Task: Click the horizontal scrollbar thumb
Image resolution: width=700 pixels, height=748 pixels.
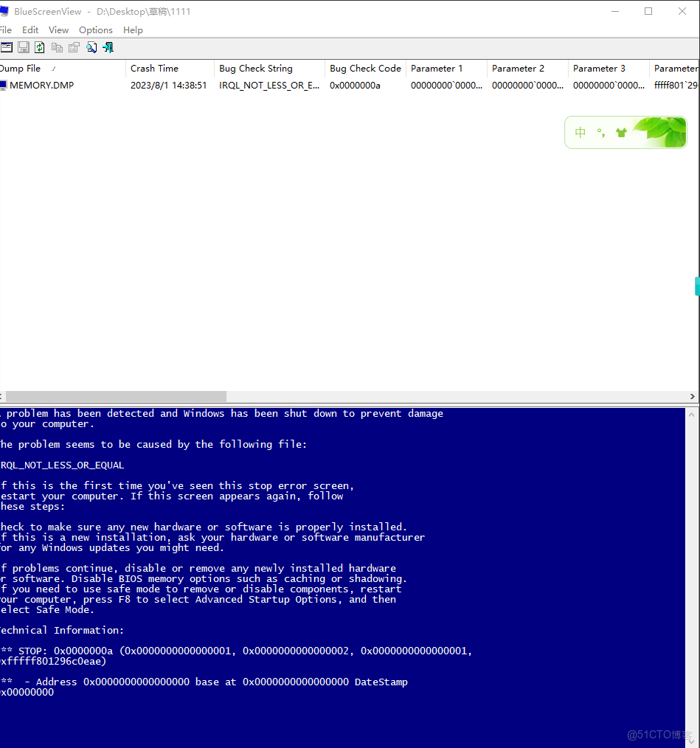Action: pyautogui.click(x=116, y=396)
